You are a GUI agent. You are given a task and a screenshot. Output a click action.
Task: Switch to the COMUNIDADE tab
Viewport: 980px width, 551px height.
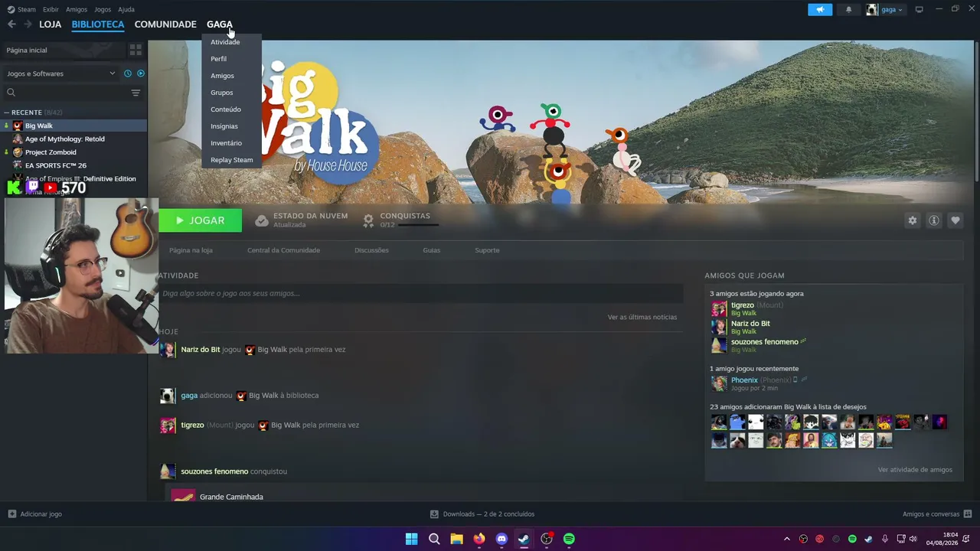click(165, 24)
